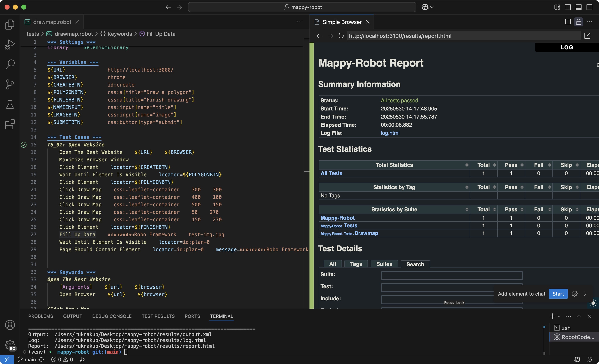Sort Statistics by Suite Total column
The width and height of the screenshot is (599, 364).
pos(484,210)
